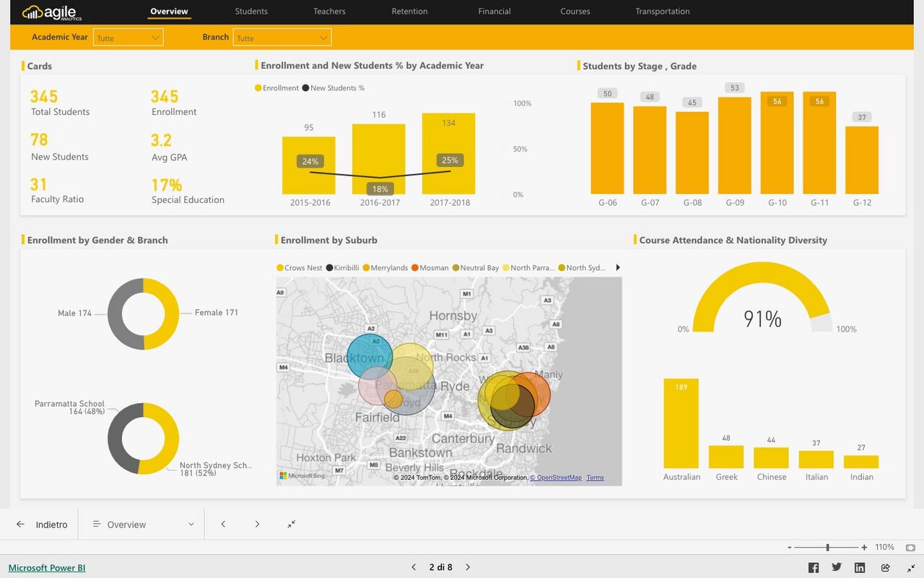Click the Microsoft Bing logo on the map
The width and height of the screenshot is (924, 578).
point(299,475)
